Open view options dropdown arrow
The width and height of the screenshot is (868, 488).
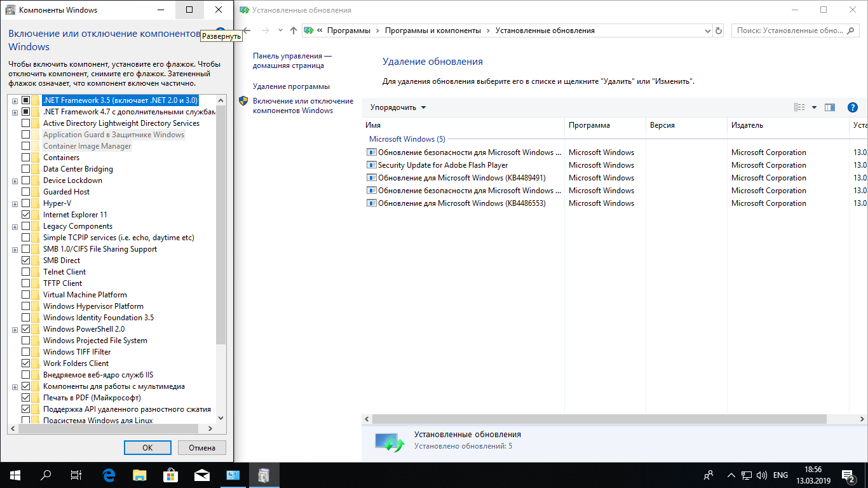pos(814,107)
